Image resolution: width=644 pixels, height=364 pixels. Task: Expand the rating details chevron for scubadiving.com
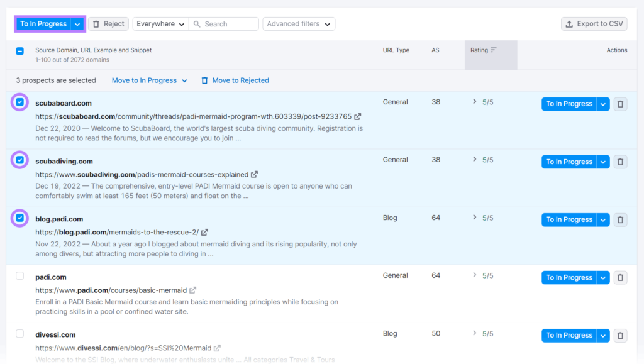(474, 159)
